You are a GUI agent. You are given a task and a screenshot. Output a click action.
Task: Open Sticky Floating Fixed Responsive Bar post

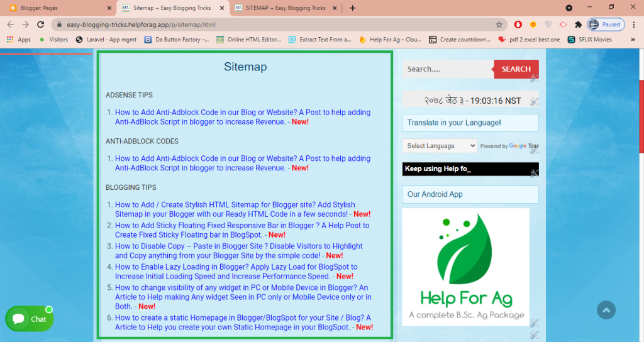point(242,230)
